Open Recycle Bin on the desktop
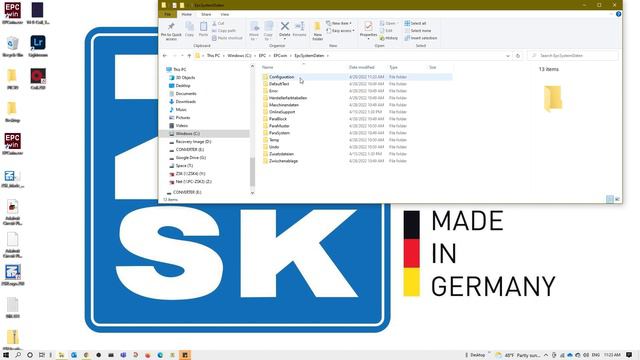The width and height of the screenshot is (640, 360). (12, 46)
